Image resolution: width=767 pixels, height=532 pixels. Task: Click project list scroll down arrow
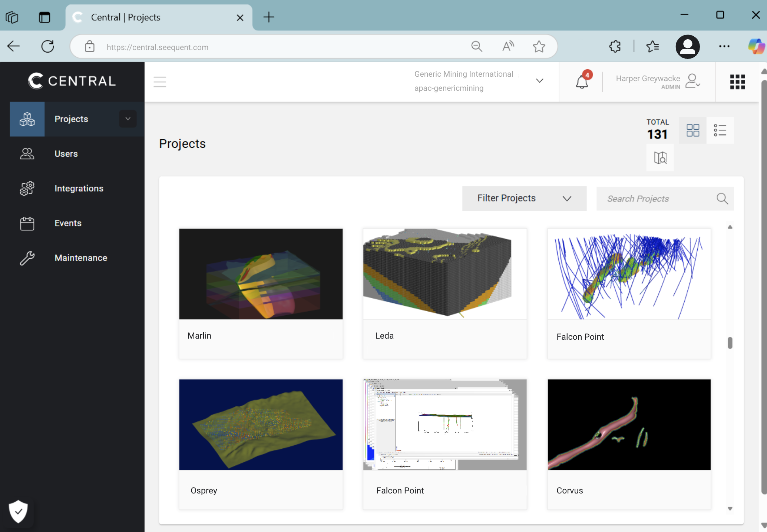click(x=730, y=509)
